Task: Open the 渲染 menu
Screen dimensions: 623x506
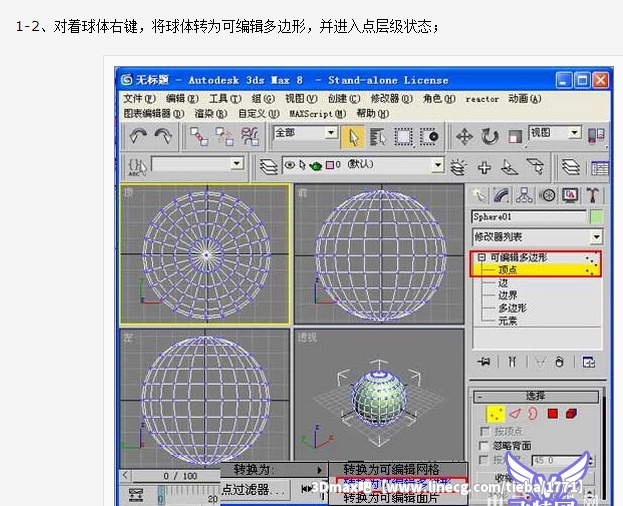Action: tap(211, 114)
